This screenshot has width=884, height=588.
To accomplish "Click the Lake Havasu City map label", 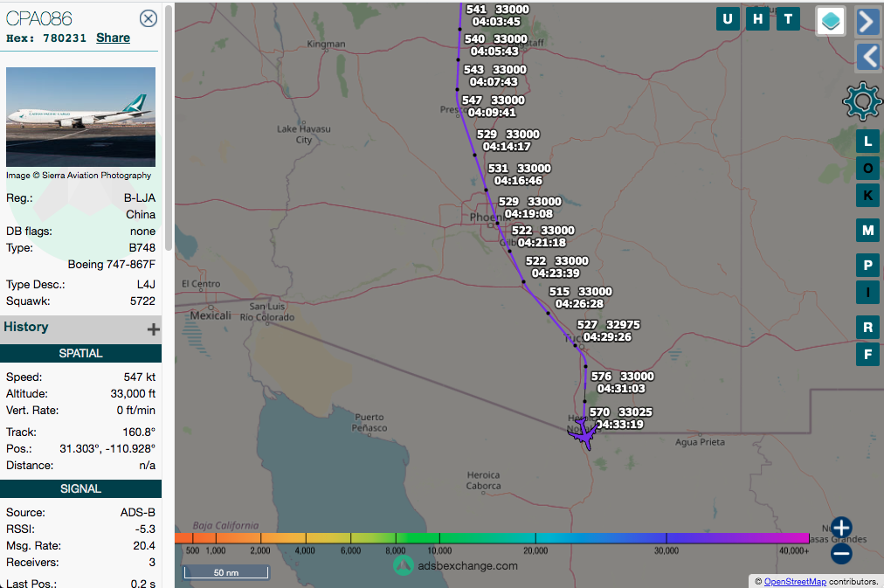I will 304,135.
